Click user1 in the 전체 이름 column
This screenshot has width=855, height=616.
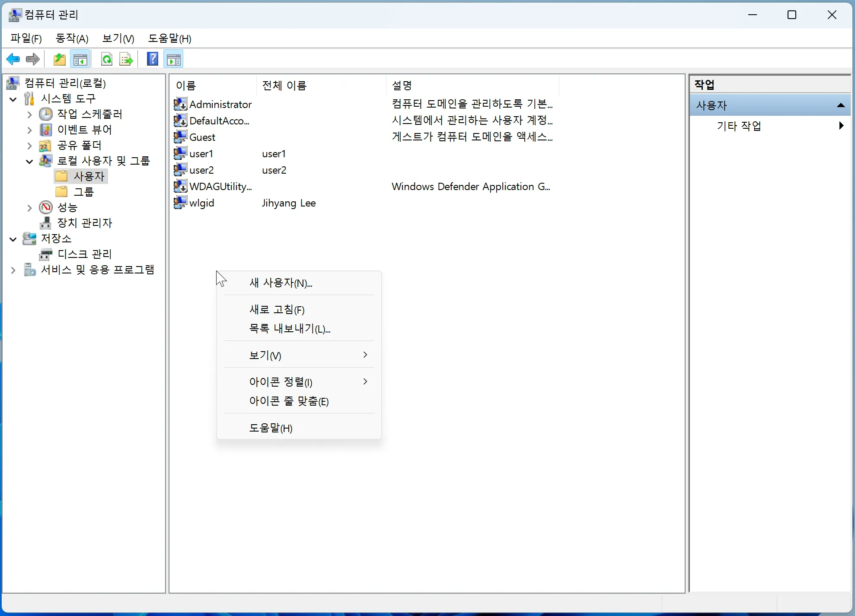click(274, 154)
